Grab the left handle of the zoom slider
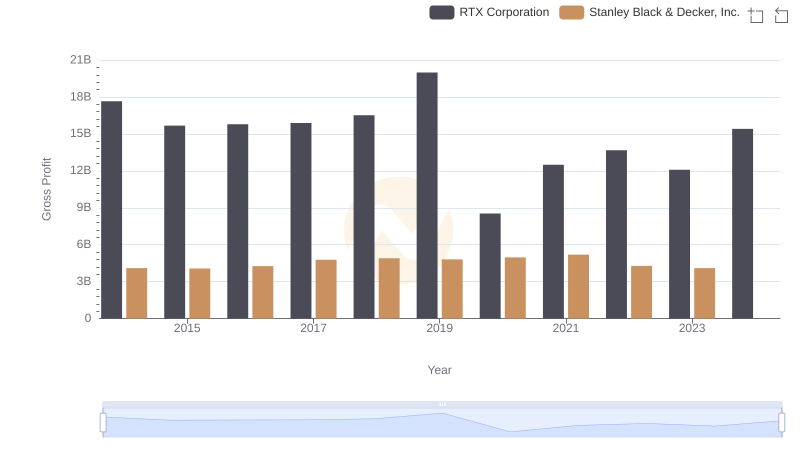 tap(103, 423)
